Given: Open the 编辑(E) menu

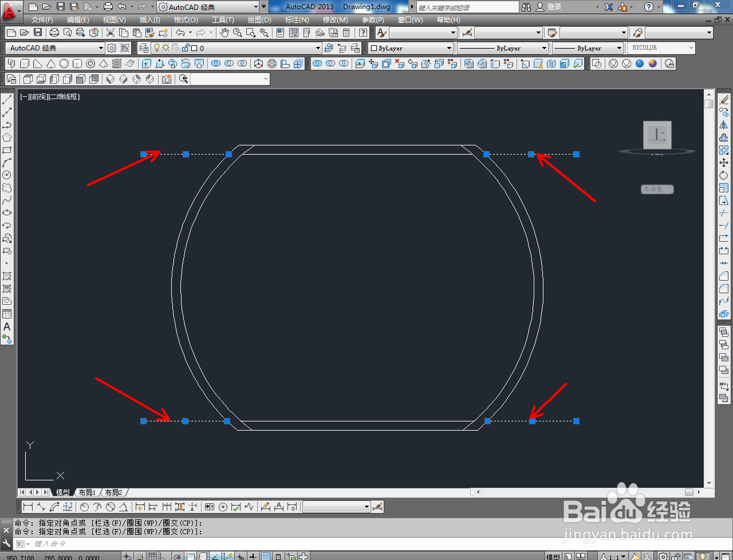Looking at the screenshot, I should (x=78, y=19).
